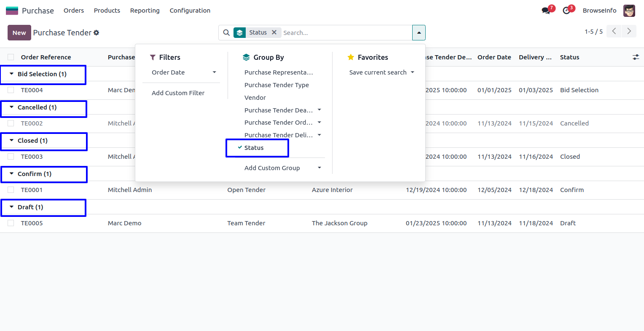Open the activities clock icon
The width and height of the screenshot is (644, 331).
tap(566, 11)
